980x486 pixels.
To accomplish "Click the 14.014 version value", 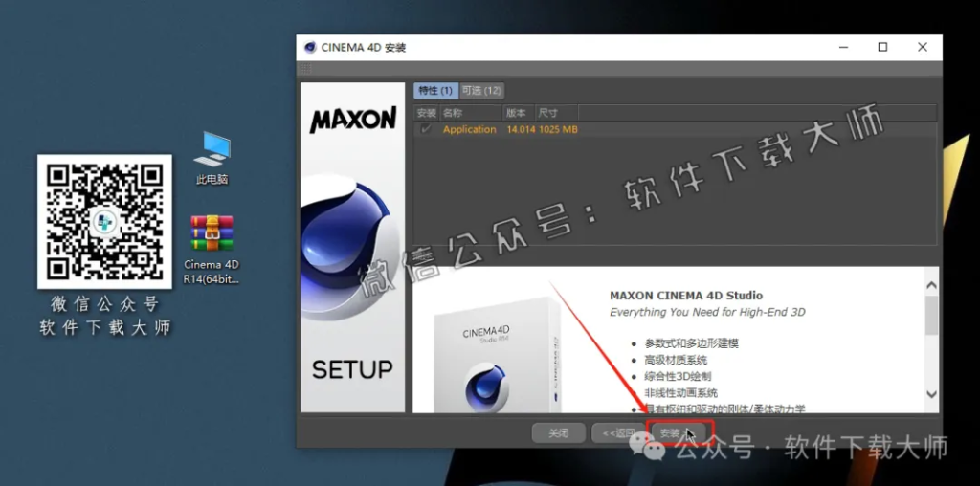I will tap(521, 129).
